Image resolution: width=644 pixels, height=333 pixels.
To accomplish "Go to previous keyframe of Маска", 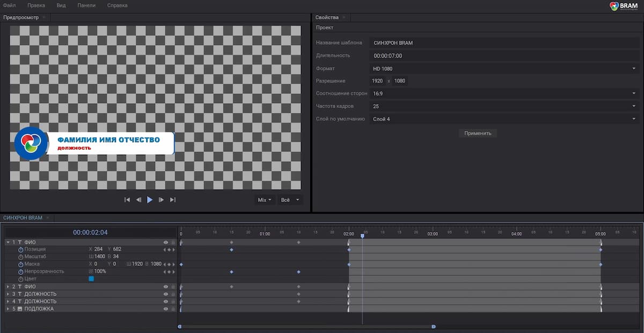I will point(165,264).
